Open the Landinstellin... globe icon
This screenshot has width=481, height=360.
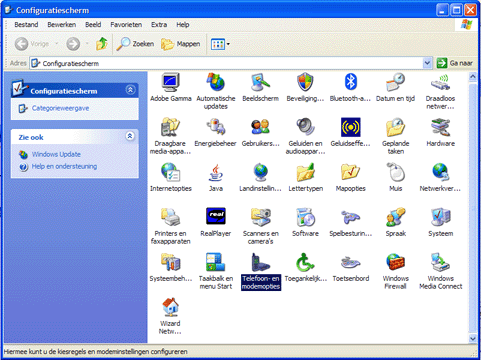pyautogui.click(x=261, y=172)
